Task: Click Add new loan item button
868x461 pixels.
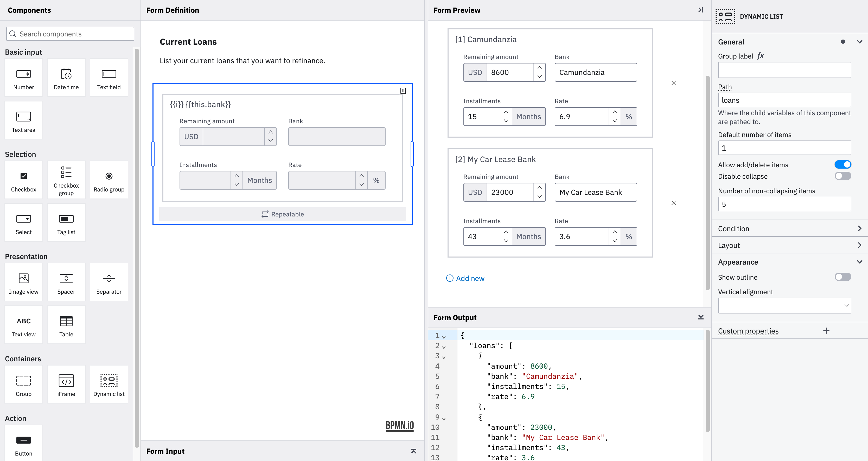Action: (464, 278)
